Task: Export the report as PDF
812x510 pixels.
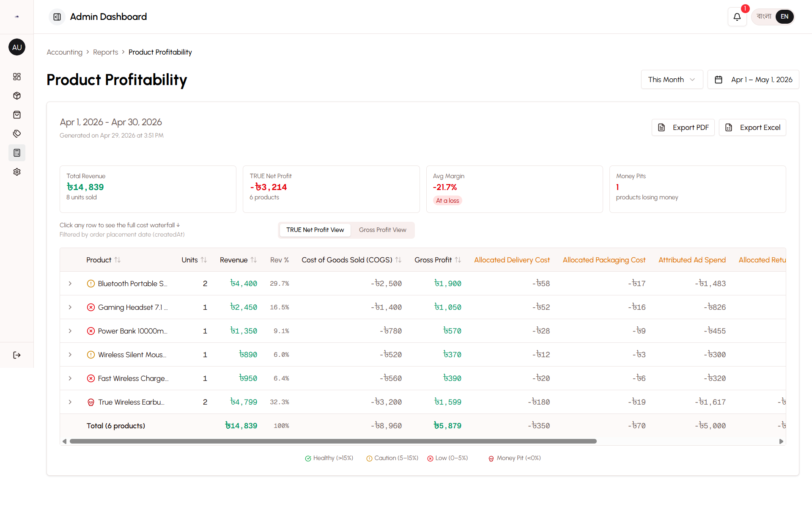Action: point(683,127)
